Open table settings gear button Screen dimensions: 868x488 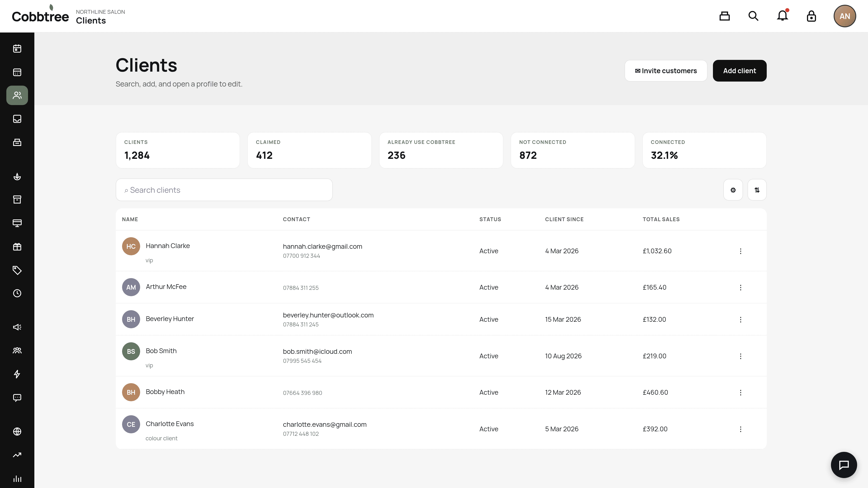point(733,190)
